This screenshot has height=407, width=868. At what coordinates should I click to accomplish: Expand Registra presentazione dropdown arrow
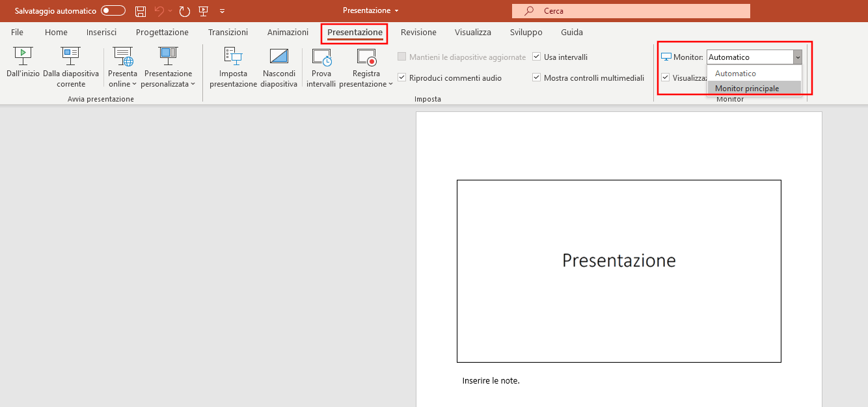[390, 84]
